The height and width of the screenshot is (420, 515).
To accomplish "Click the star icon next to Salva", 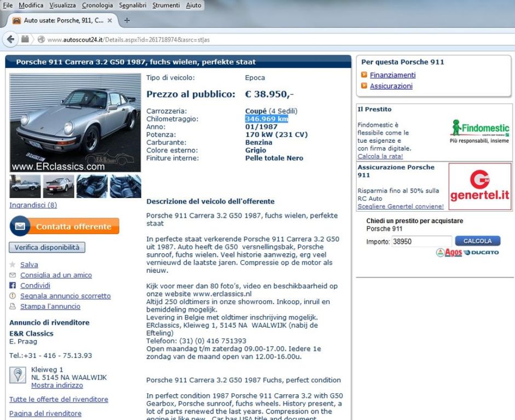I will pos(13,265).
